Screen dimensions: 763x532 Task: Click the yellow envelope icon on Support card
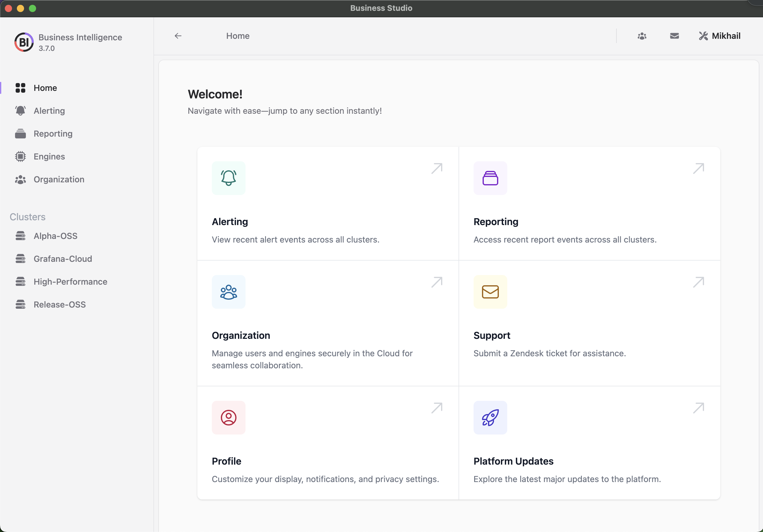tap(490, 292)
